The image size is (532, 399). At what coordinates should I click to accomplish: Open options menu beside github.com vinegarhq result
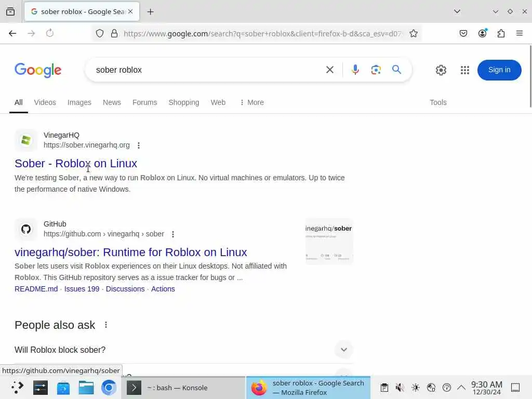[x=172, y=234]
